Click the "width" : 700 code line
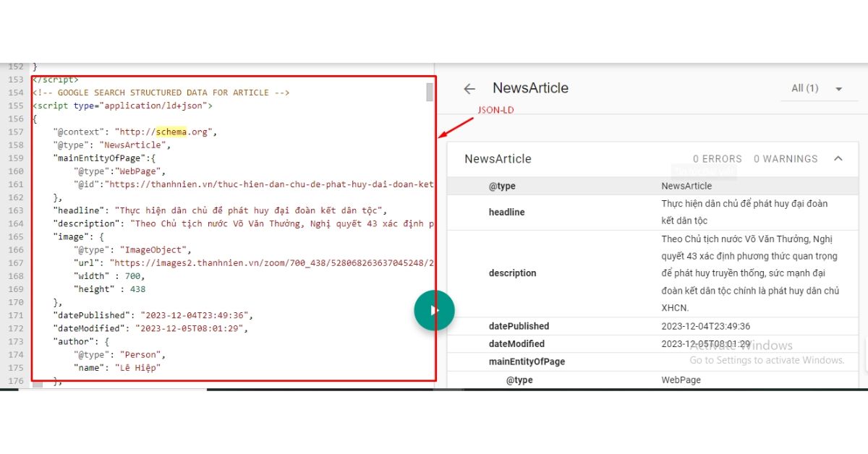Image resolution: width=868 pixels, height=454 pixels. pos(109,276)
